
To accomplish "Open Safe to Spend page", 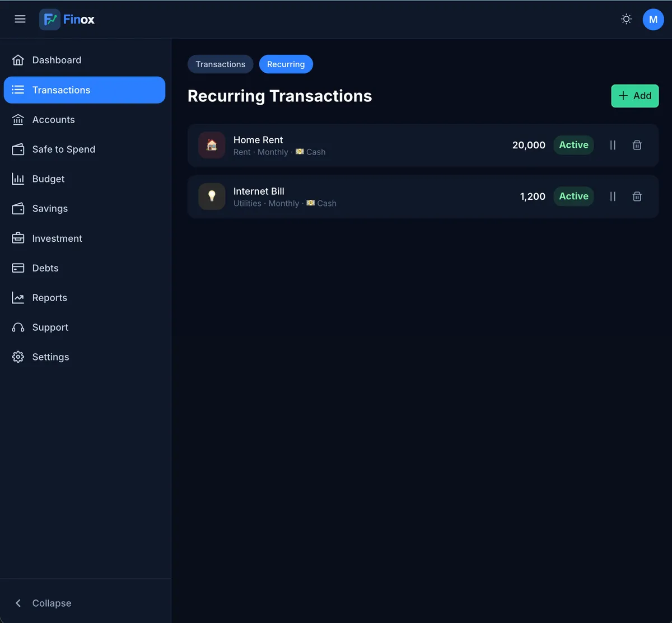I will [x=85, y=149].
